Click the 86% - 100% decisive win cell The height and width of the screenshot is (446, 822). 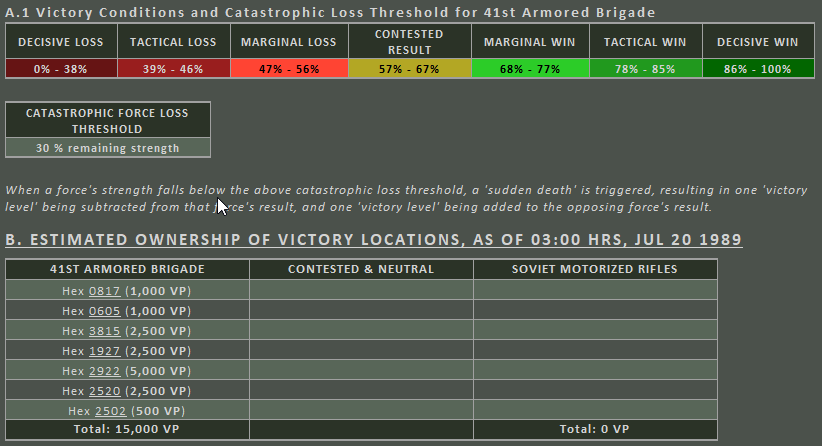758,69
